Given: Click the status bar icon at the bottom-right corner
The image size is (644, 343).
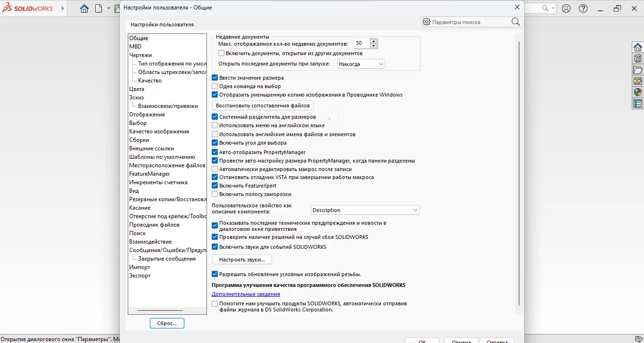Looking at the screenshot, I should (x=638, y=339).
